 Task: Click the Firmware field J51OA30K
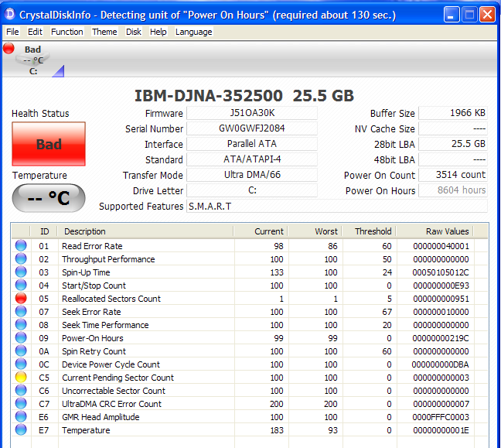252,113
